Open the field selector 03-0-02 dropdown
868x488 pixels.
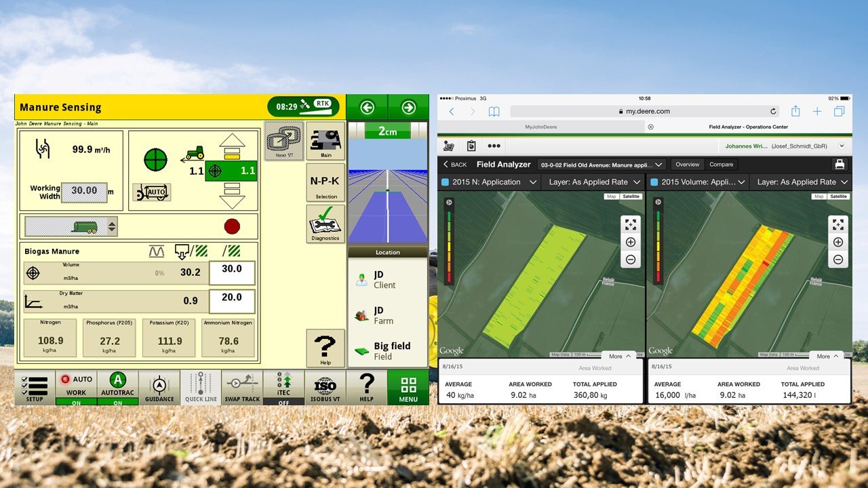[x=601, y=165]
